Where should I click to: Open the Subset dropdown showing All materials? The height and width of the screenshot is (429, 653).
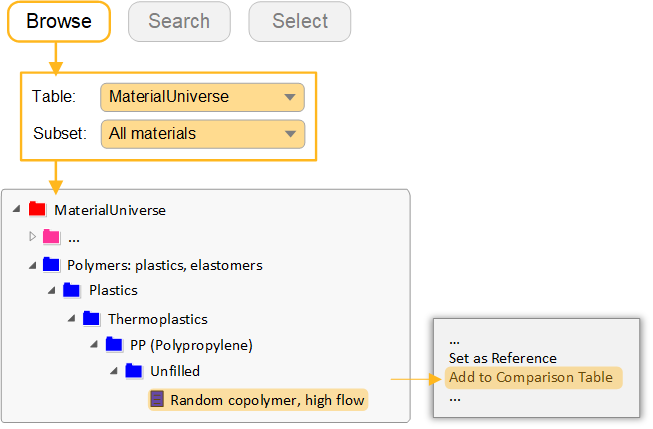[202, 133]
